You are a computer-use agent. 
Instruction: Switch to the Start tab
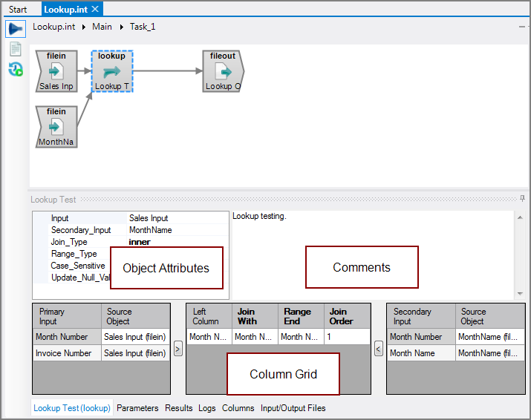[x=18, y=10]
